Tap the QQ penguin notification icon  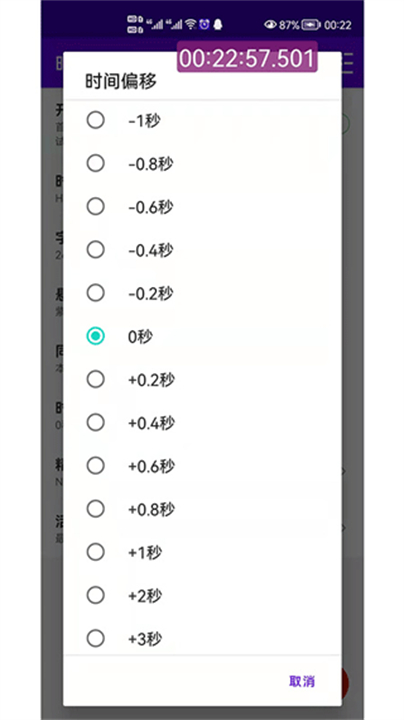tap(218, 24)
